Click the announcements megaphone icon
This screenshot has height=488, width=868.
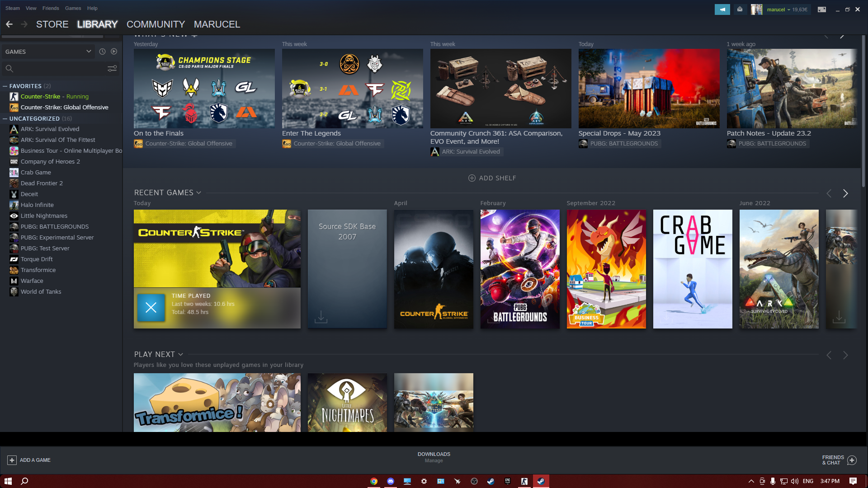[x=722, y=9]
